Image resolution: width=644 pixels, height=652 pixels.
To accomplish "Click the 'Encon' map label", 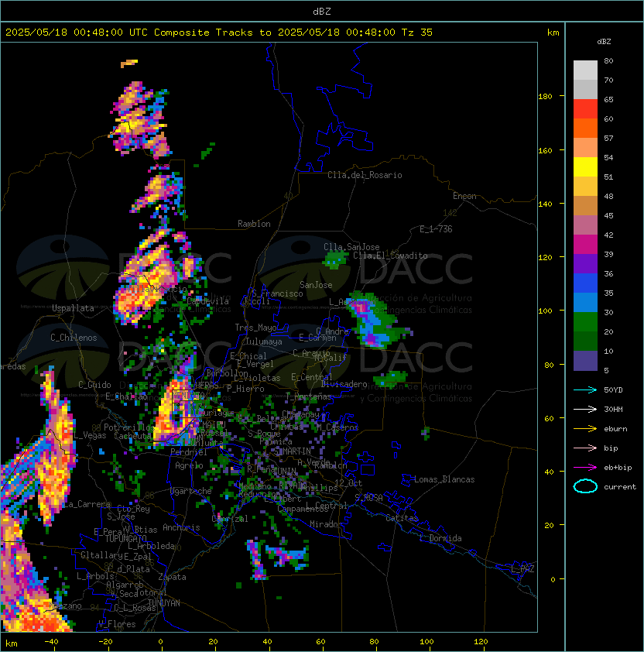I will tap(464, 196).
